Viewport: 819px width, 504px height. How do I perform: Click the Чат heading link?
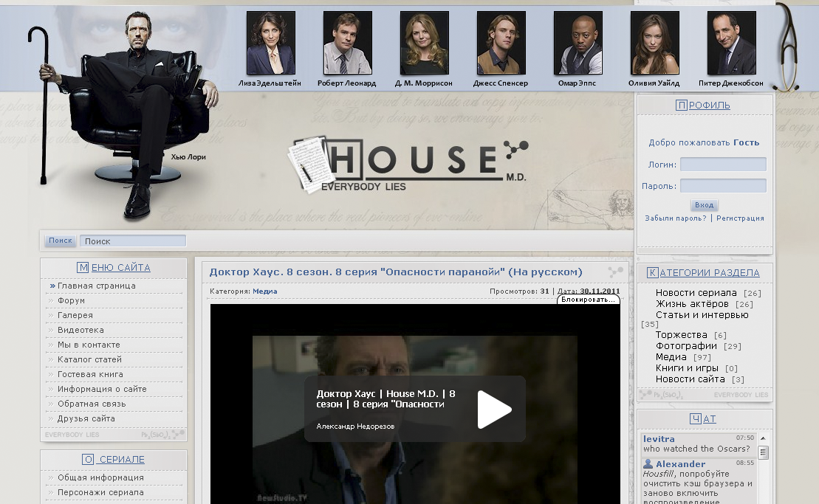(703, 419)
